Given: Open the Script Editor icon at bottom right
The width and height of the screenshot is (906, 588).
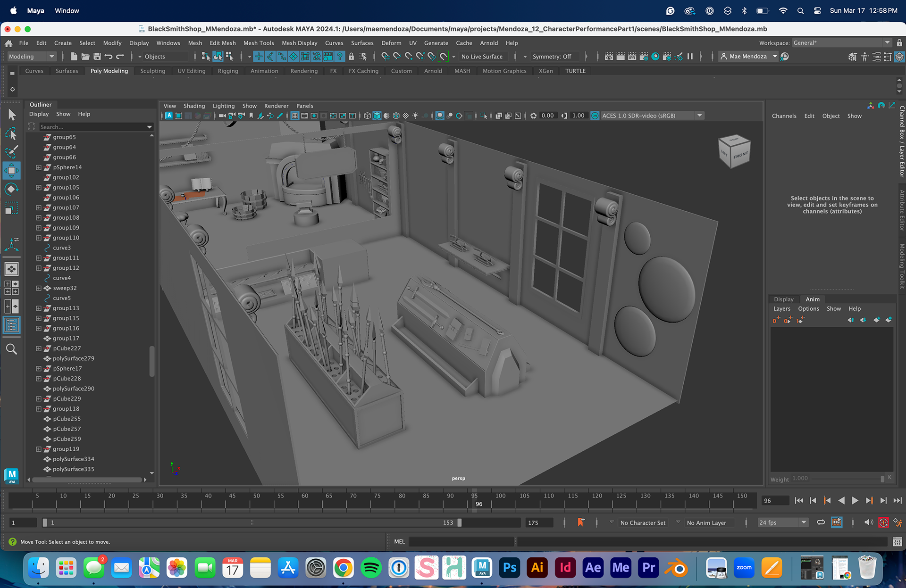Looking at the screenshot, I should [x=897, y=542].
